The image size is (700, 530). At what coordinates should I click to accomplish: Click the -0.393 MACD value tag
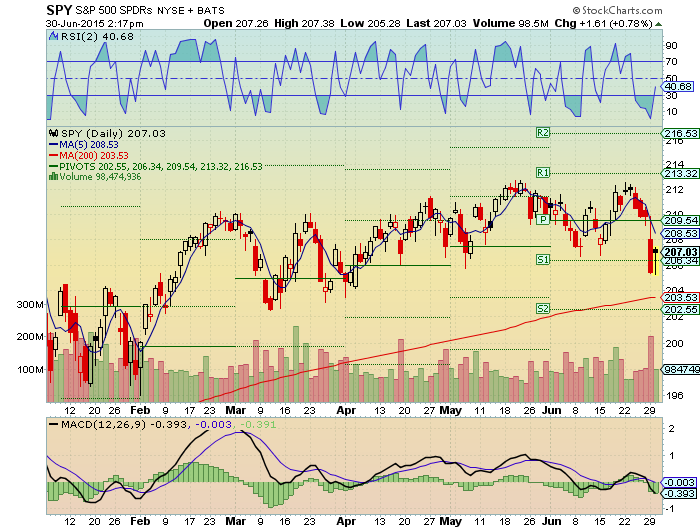coord(679,493)
